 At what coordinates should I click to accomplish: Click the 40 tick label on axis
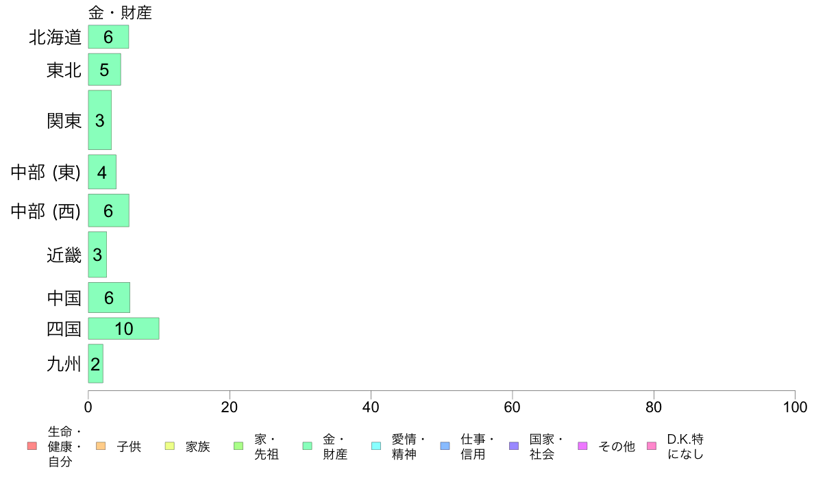pos(371,407)
